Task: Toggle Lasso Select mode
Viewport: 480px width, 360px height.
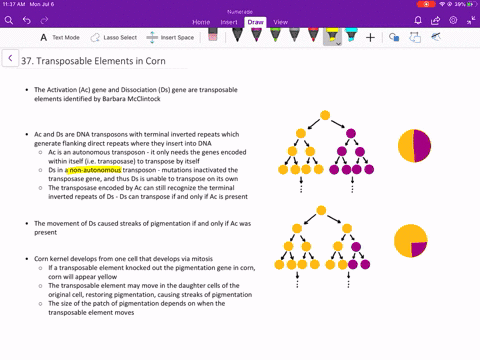Action: 113,37
